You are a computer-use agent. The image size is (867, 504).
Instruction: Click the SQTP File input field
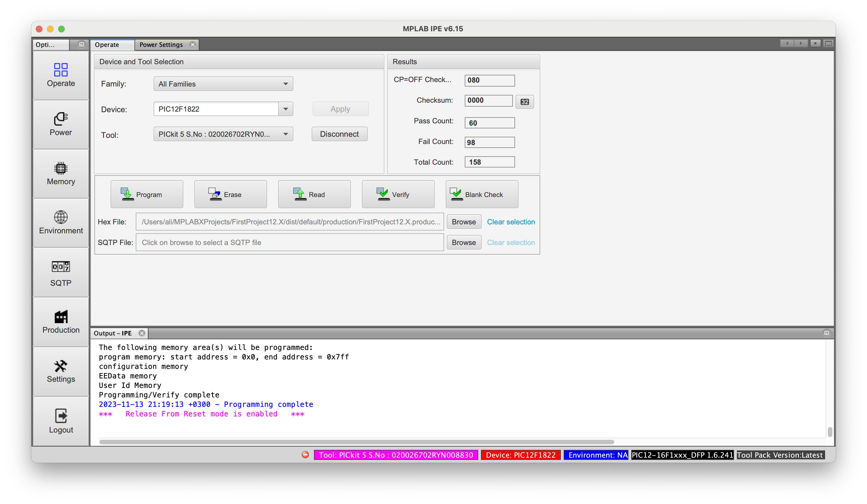point(289,243)
